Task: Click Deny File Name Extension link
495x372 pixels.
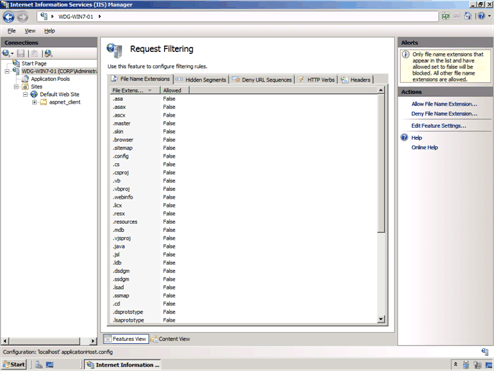Action: 444,114
